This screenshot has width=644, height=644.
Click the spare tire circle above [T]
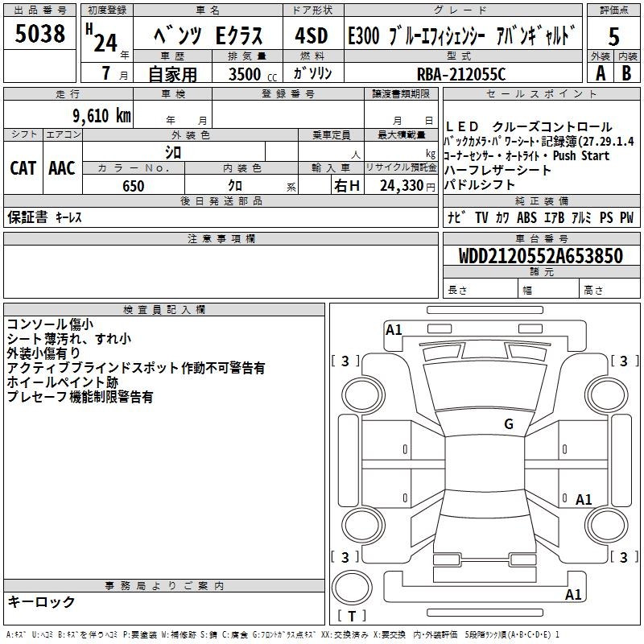(x=352, y=588)
